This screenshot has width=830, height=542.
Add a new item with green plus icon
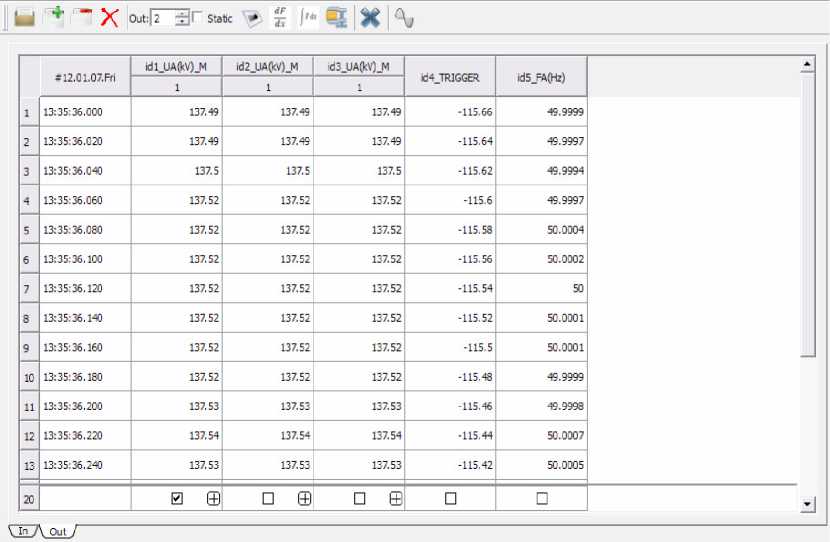(54, 17)
